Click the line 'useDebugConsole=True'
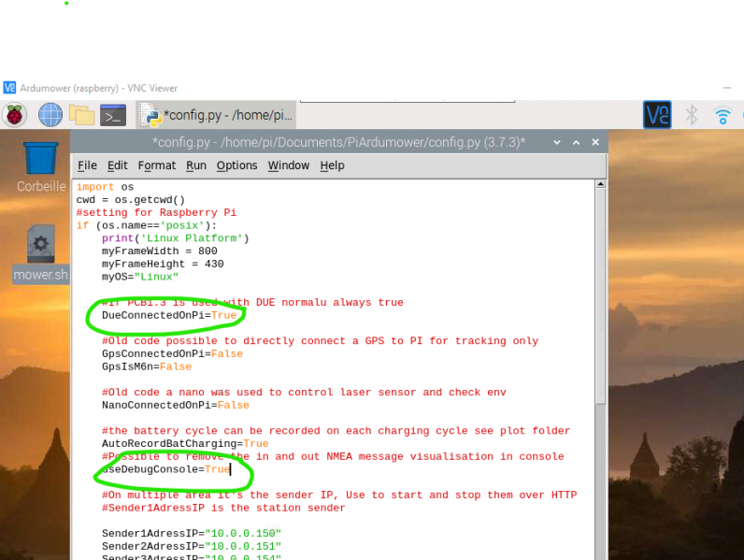 coord(166,469)
